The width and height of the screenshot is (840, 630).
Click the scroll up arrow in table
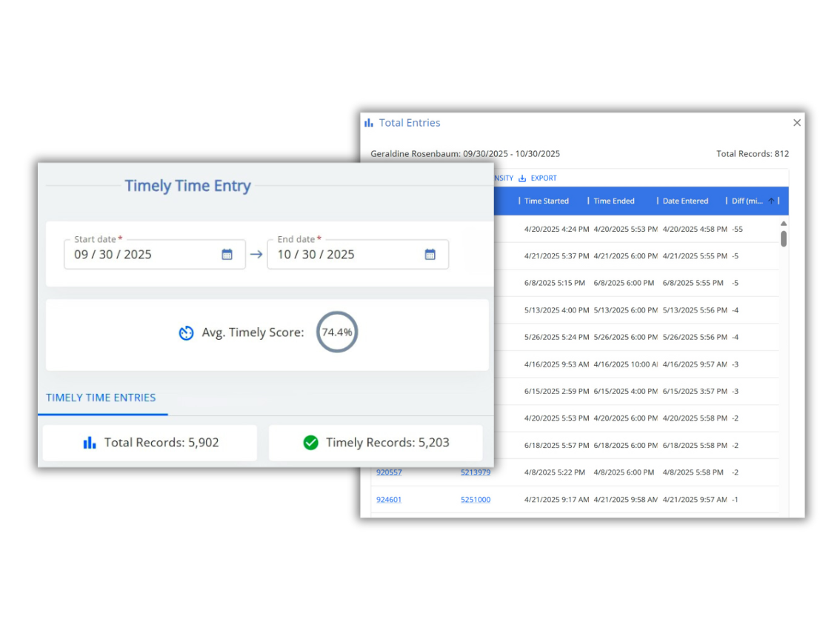(784, 224)
